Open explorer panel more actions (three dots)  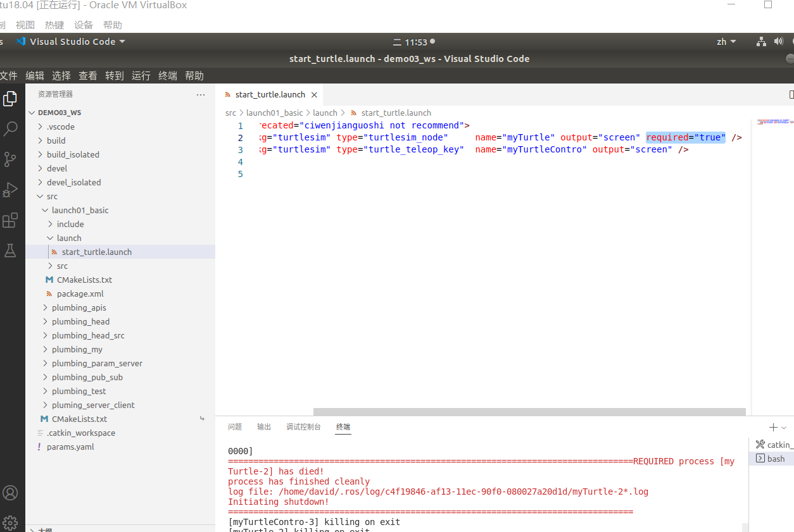pyautogui.click(x=201, y=94)
